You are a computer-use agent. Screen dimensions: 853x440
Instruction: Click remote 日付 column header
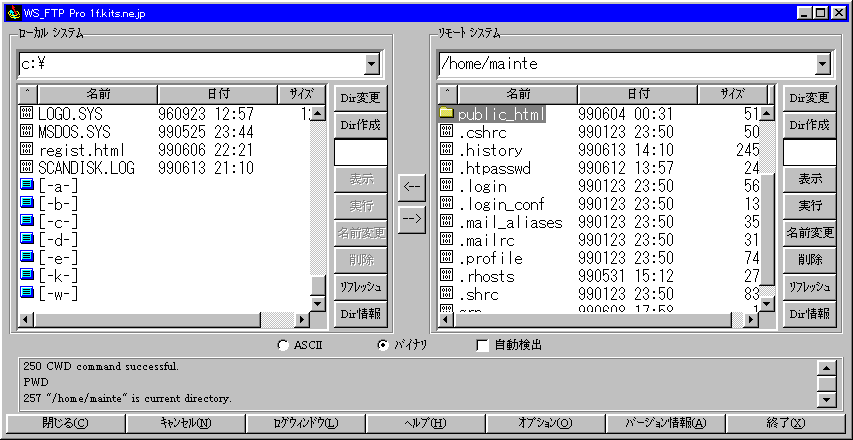638,94
